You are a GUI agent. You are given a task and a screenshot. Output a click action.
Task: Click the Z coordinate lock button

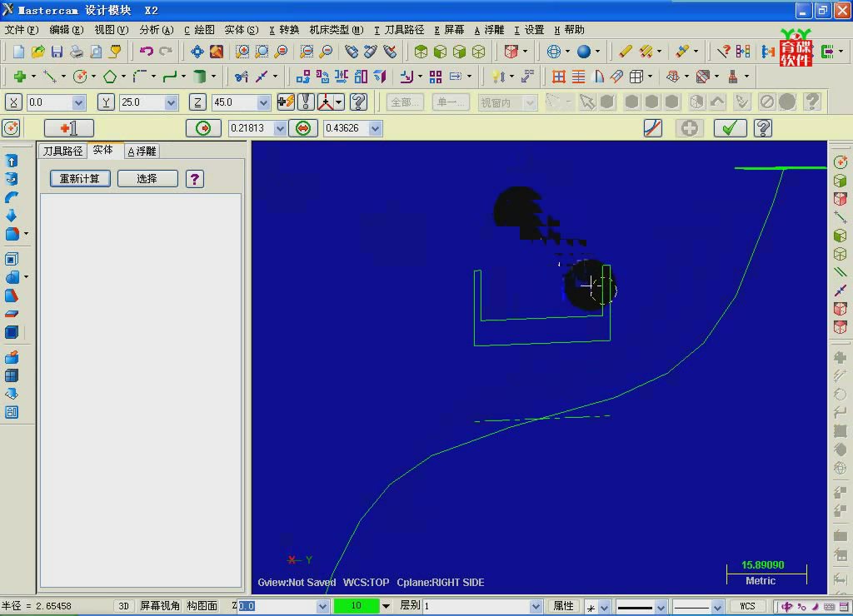point(197,102)
